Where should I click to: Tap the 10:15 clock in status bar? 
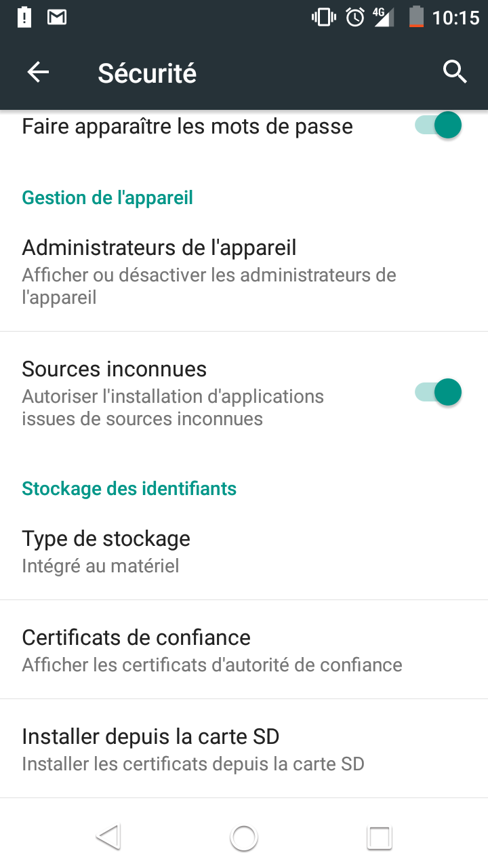pyautogui.click(x=455, y=17)
